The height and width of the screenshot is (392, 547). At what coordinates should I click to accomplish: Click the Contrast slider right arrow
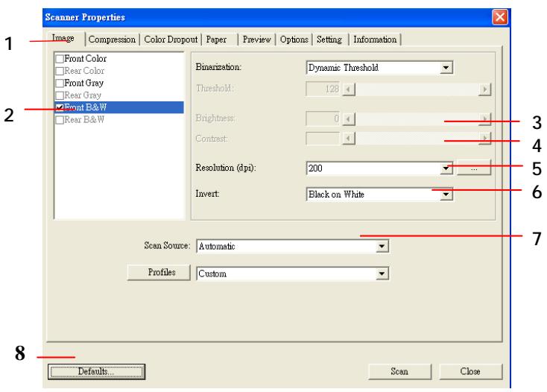pyautogui.click(x=484, y=139)
